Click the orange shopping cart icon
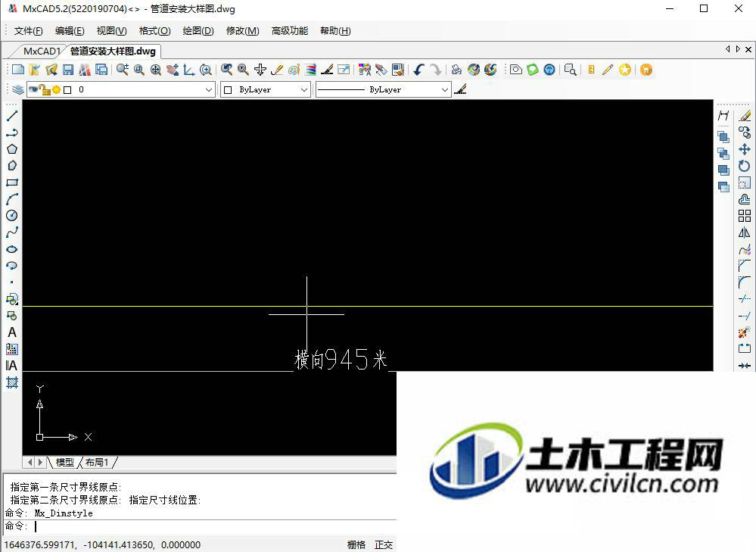Viewport: 756px width, 552px height. click(x=646, y=70)
